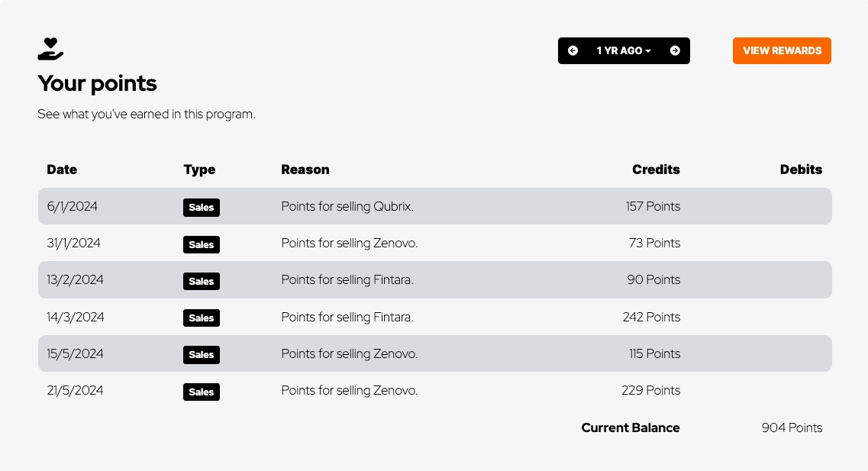
Task: Click the Reason column header
Action: [x=305, y=169]
